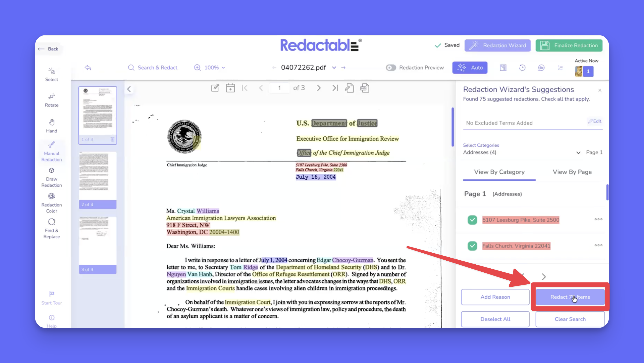Open the history clock icon
The width and height of the screenshot is (644, 363).
pos(522,68)
